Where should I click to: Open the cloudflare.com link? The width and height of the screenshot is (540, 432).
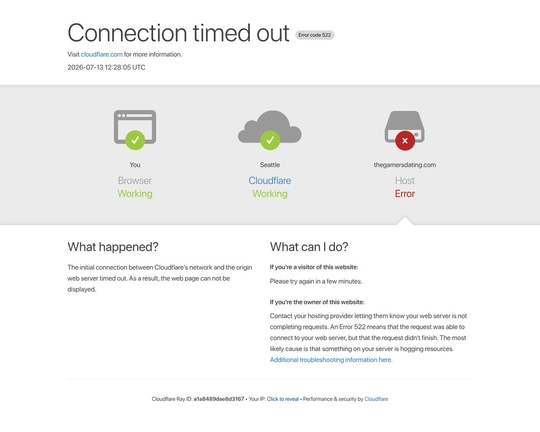[102, 54]
